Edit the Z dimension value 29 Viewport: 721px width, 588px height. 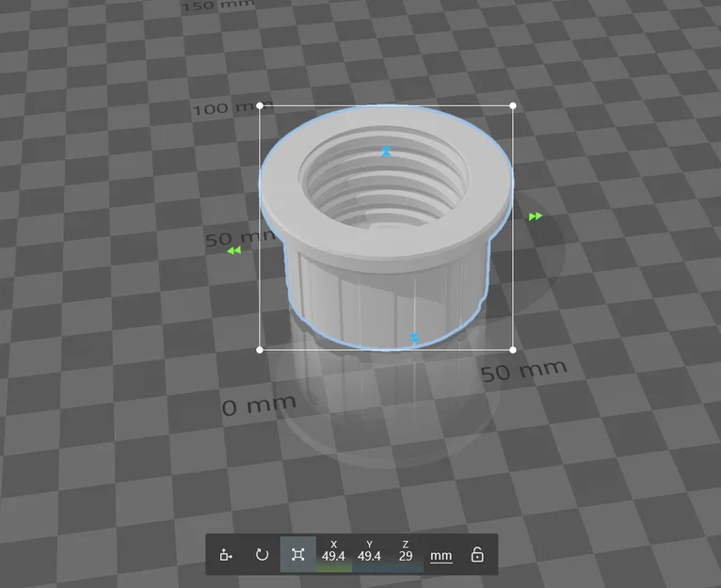pyautogui.click(x=406, y=556)
